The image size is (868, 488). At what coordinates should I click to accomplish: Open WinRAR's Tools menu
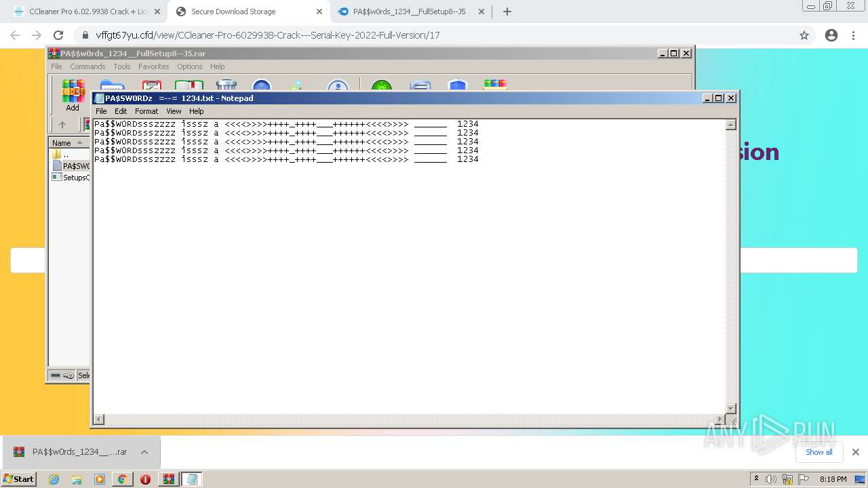point(122,66)
